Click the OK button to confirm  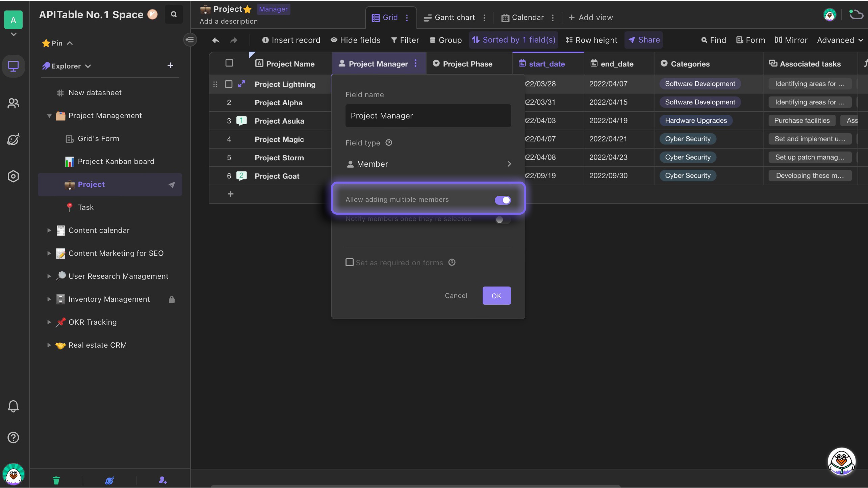click(496, 296)
